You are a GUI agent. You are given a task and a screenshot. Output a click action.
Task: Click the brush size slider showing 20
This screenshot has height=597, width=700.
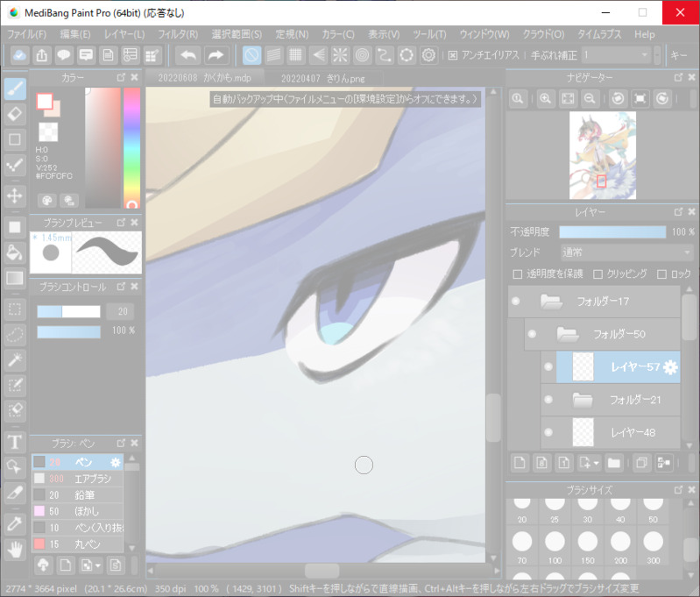point(68,311)
